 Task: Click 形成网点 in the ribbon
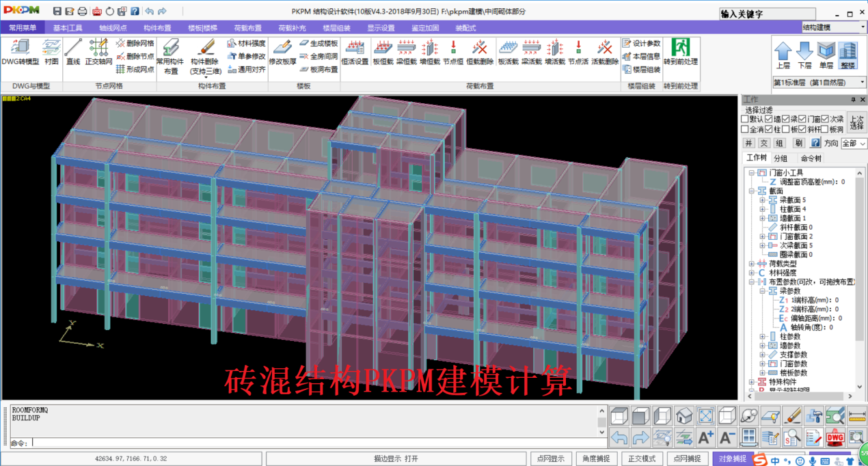pos(135,69)
